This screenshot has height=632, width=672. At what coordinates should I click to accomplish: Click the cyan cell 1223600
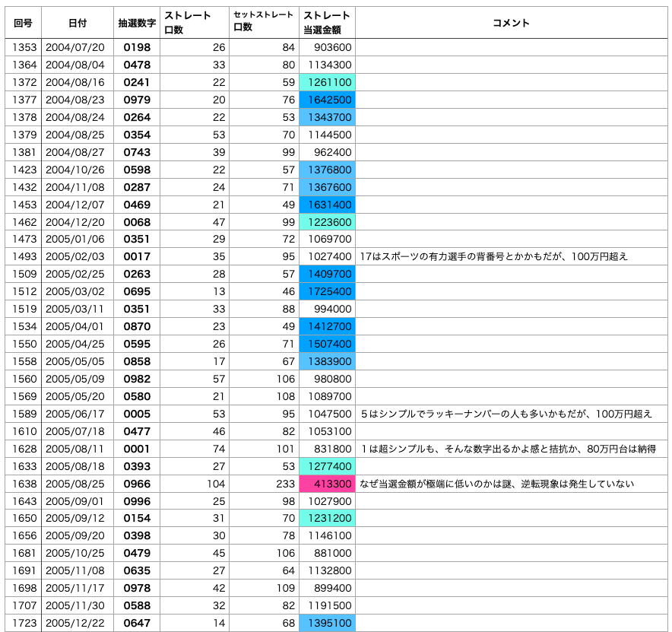coord(327,222)
